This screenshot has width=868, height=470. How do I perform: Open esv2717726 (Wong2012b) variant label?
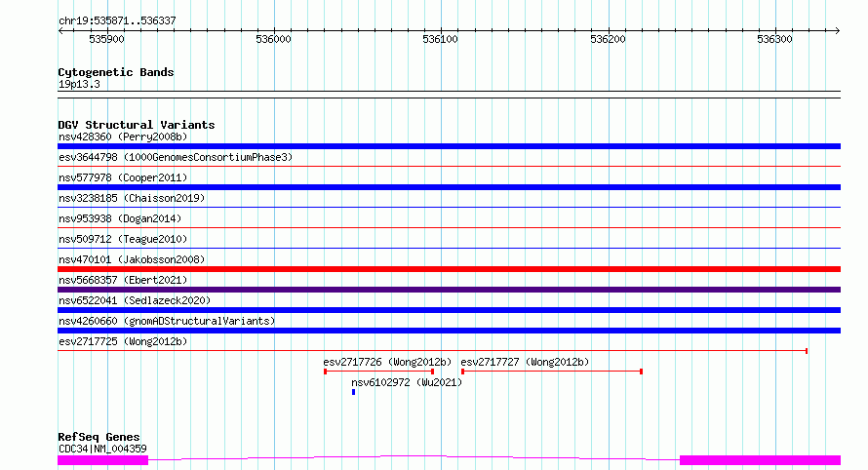tap(387, 362)
